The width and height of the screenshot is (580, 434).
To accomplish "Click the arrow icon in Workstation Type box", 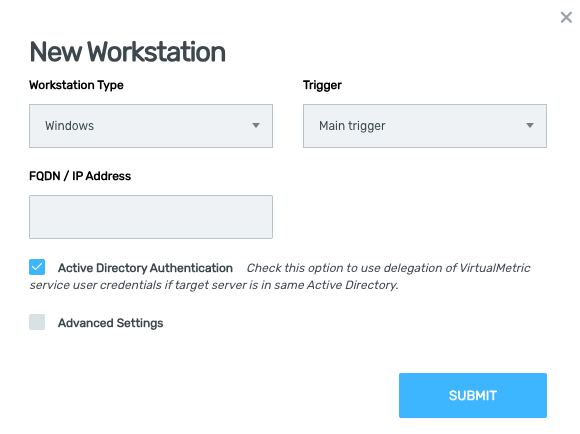I will (256, 125).
